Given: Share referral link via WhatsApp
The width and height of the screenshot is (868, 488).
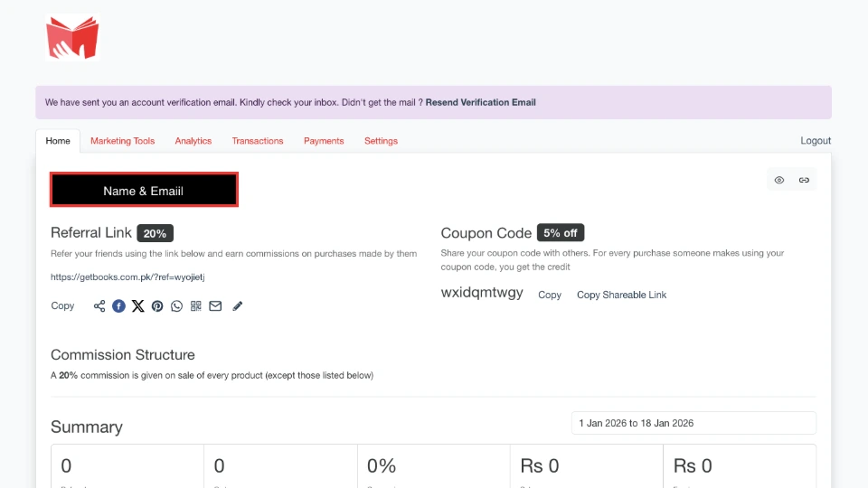Looking at the screenshot, I should [176, 306].
